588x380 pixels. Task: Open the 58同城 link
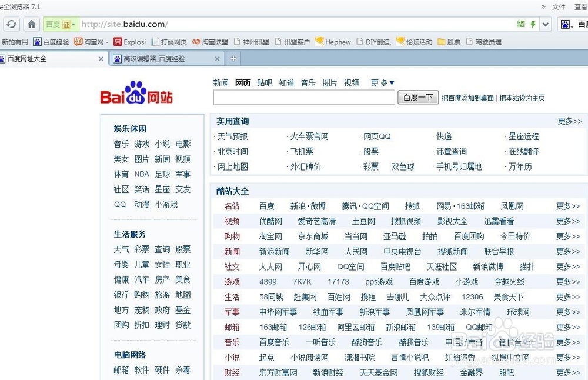coord(271,297)
